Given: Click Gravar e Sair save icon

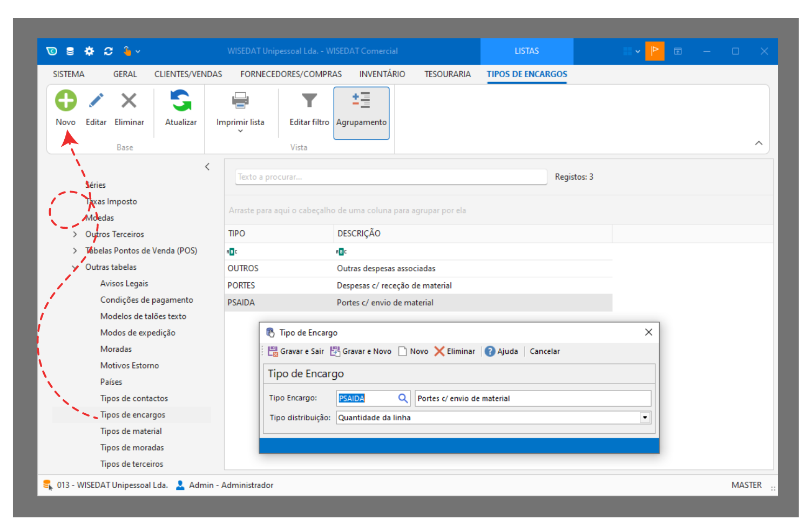Looking at the screenshot, I should click(273, 351).
